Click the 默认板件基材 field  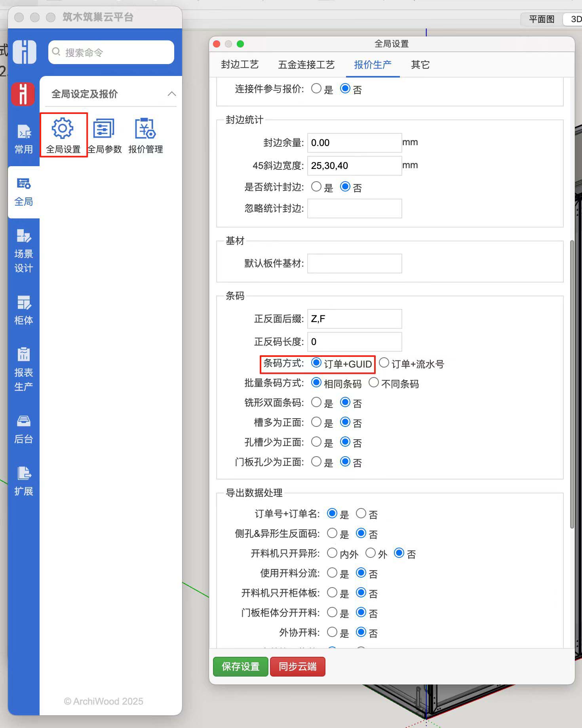[x=355, y=264]
